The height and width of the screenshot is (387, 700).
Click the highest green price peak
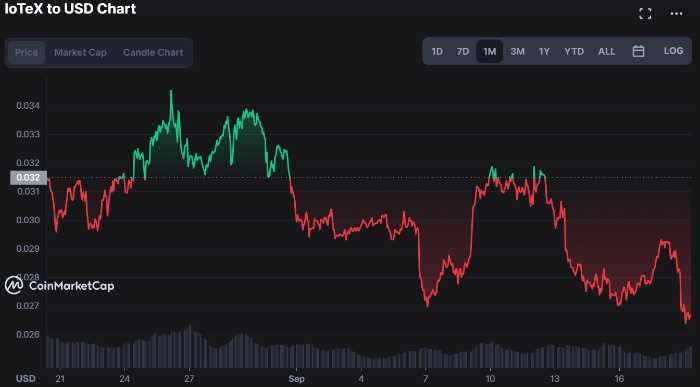[171, 91]
